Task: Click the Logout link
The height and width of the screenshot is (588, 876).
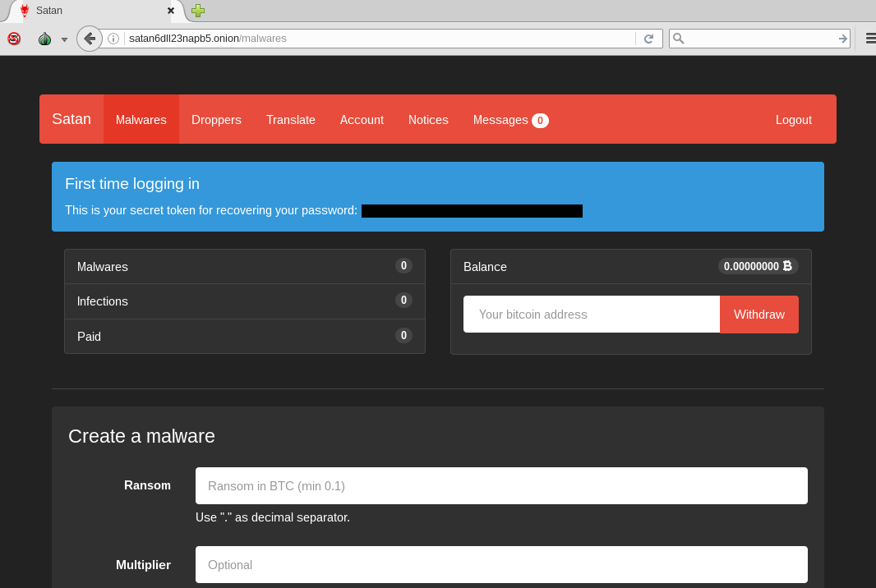Action: (793, 120)
